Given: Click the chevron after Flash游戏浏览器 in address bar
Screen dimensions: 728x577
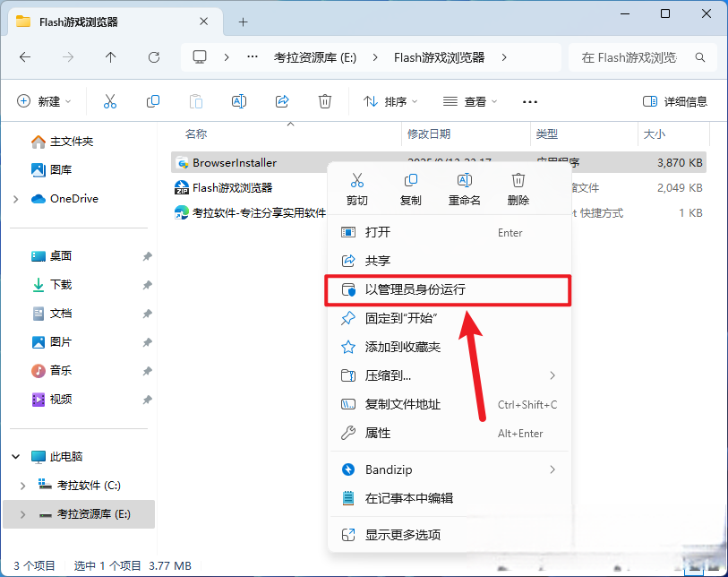Looking at the screenshot, I should pos(504,57).
